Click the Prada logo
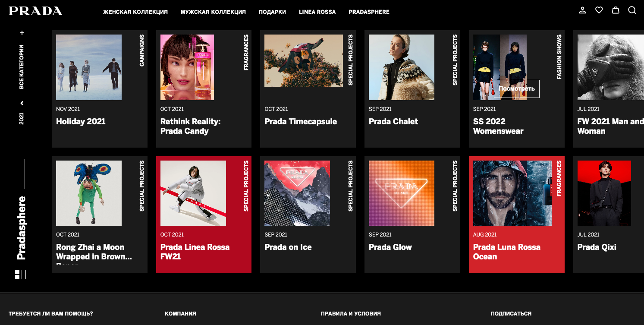Viewport: 644px width, 325px height. point(35,11)
